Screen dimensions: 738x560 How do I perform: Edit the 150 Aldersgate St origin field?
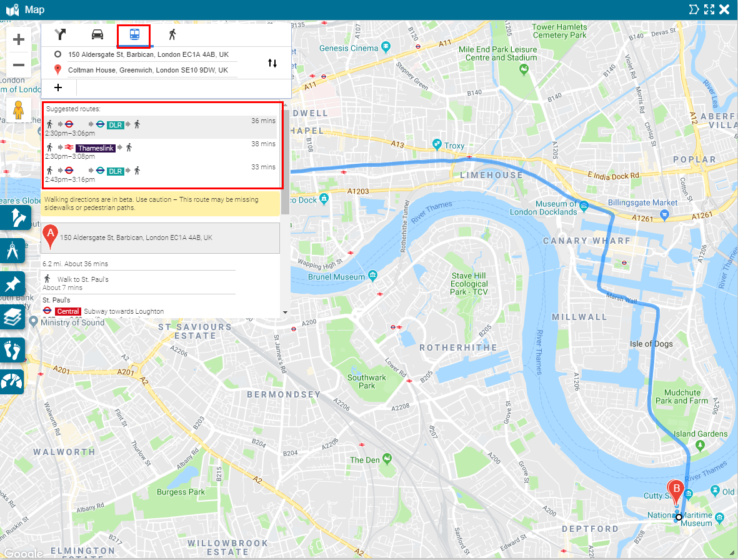point(148,55)
